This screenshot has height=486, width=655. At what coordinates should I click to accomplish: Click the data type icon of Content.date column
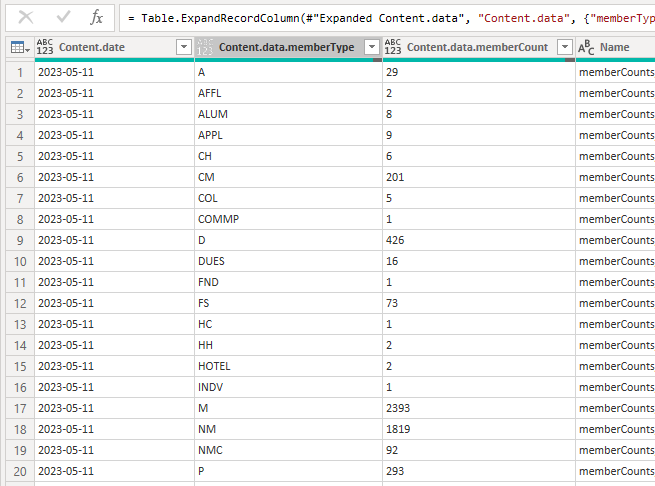click(x=46, y=47)
